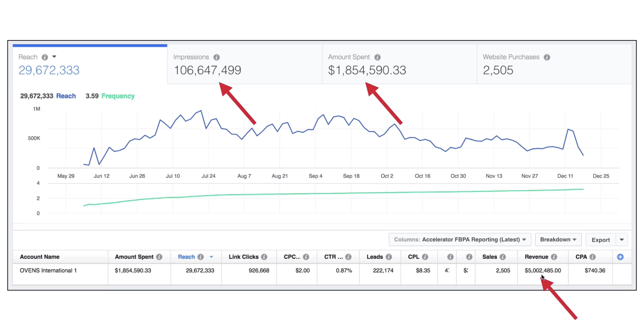
Task: Sort by Reach column header
Action: tap(186, 257)
